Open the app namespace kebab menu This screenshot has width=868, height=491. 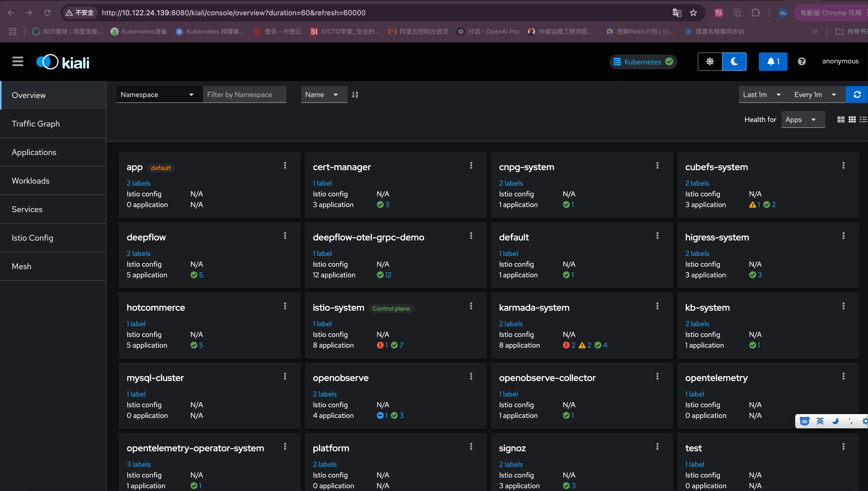point(285,165)
